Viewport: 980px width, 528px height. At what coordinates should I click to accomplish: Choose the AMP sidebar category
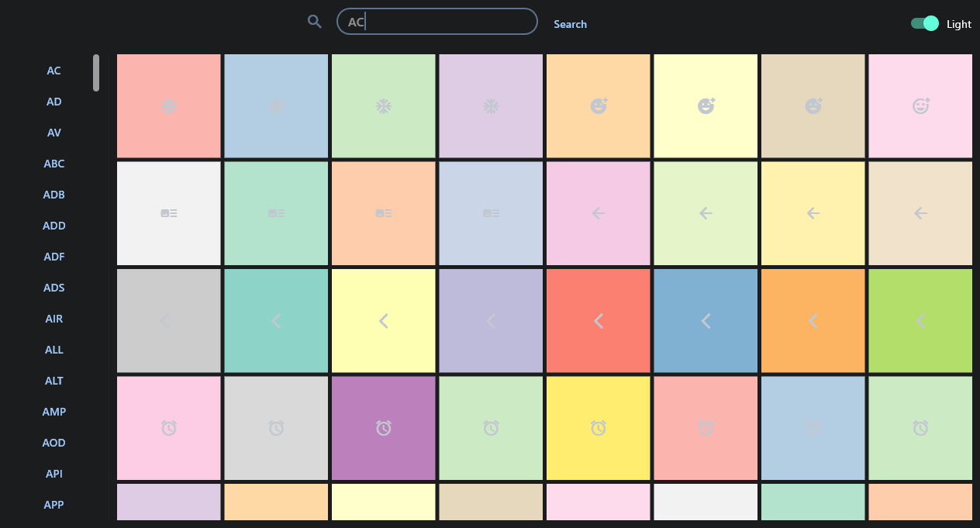tap(53, 412)
